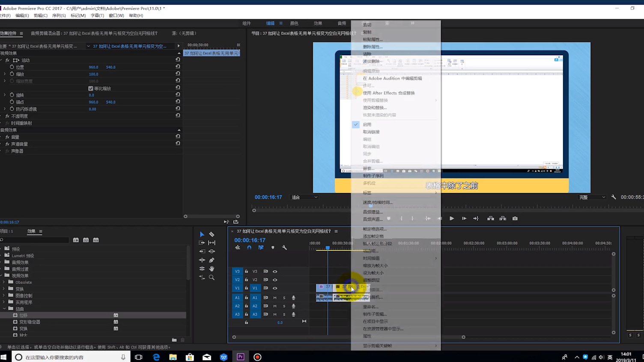Hide video track V3 with eye icon

pyautogui.click(x=275, y=271)
